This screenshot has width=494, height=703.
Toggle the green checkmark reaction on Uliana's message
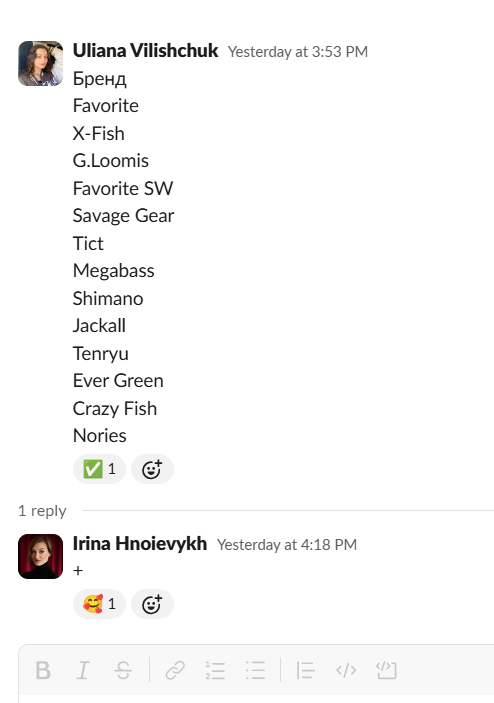tap(99, 469)
